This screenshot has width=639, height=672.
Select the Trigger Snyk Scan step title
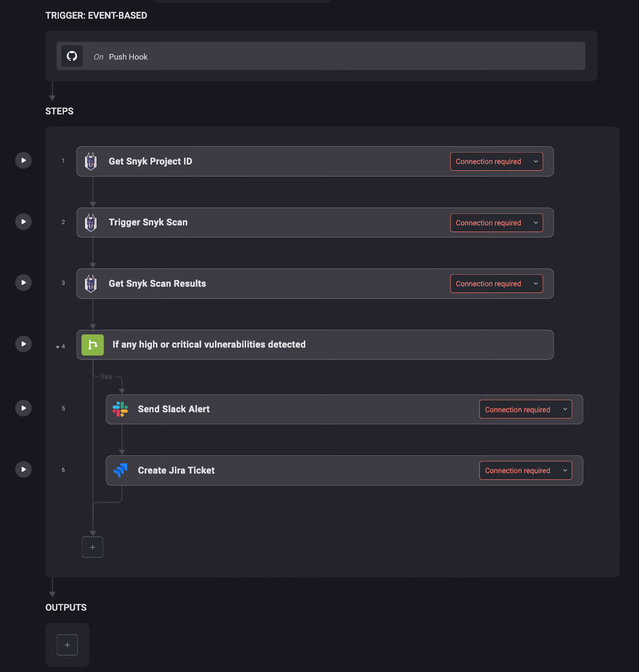[148, 223]
